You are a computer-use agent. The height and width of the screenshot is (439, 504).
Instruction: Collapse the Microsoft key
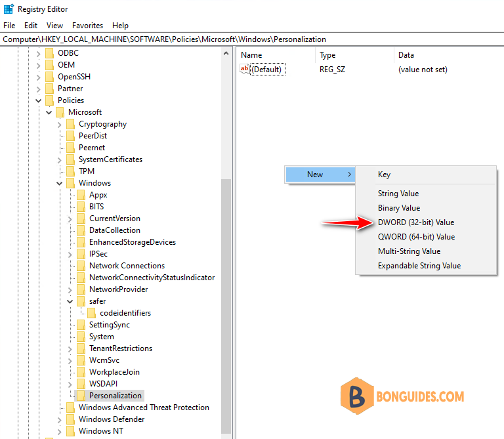click(49, 112)
